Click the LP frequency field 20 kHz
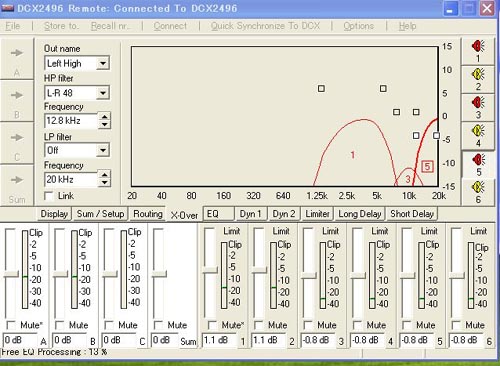The width and height of the screenshot is (500, 366). pos(70,179)
